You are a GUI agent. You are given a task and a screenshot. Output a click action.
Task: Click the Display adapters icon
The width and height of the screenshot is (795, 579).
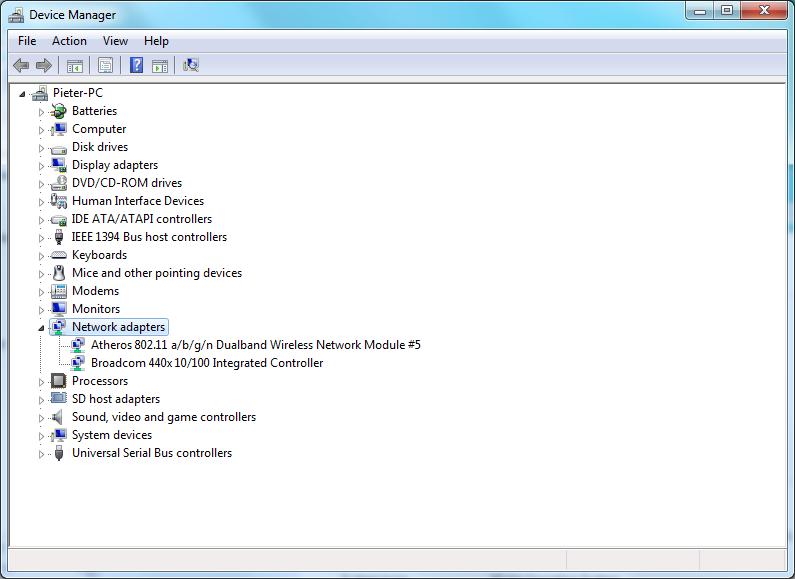click(59, 165)
